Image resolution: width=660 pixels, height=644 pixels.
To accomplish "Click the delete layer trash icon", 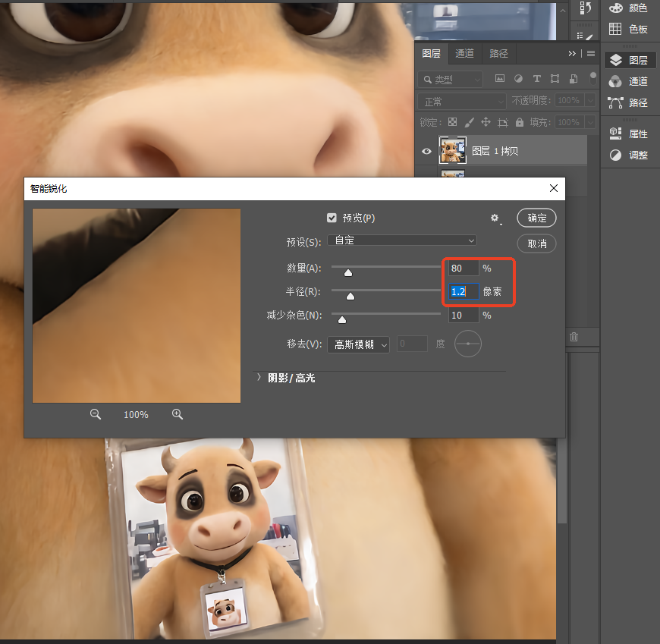I will click(574, 337).
